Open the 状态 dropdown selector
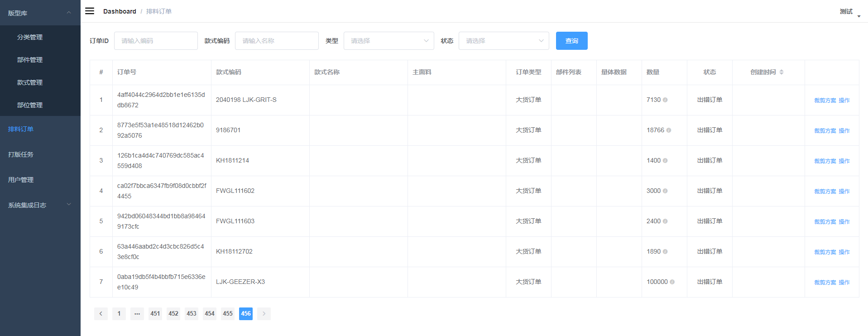868x336 pixels. pos(504,41)
